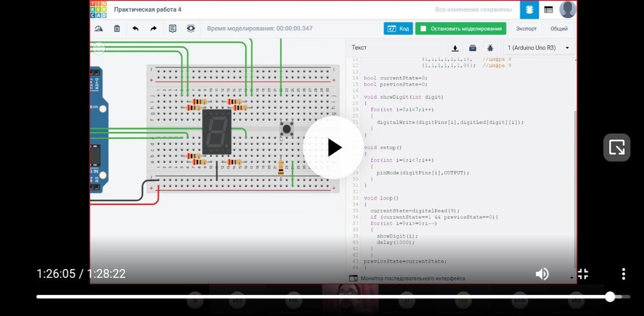Image resolution: width=644 pixels, height=316 pixels.
Task: Click code line previosState=currentState;
Action: pyautogui.click(x=405, y=262)
